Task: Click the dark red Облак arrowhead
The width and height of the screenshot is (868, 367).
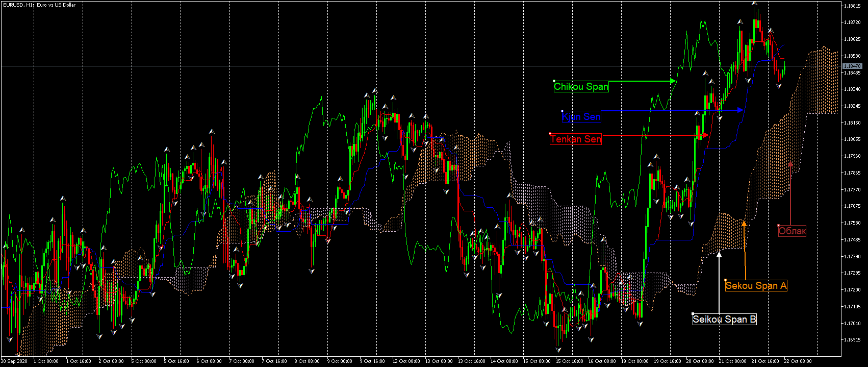Action: point(790,164)
